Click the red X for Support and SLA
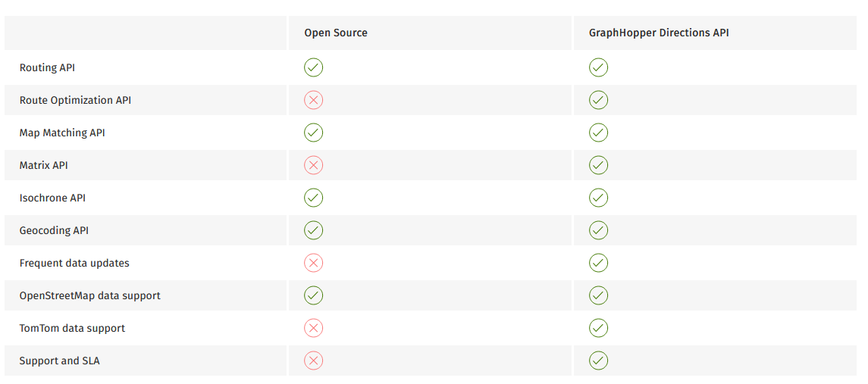This screenshot has width=868, height=384. [313, 361]
